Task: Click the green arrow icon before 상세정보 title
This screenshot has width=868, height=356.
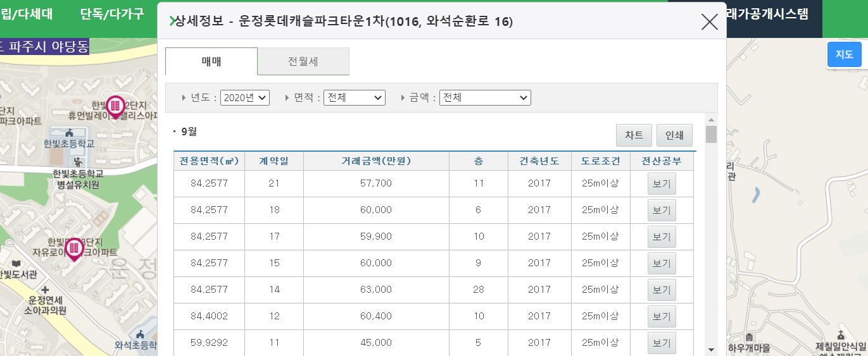Action: (x=172, y=21)
